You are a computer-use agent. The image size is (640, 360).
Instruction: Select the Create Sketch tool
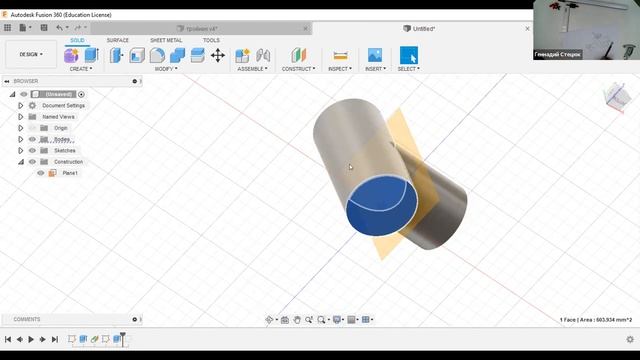(x=71, y=55)
